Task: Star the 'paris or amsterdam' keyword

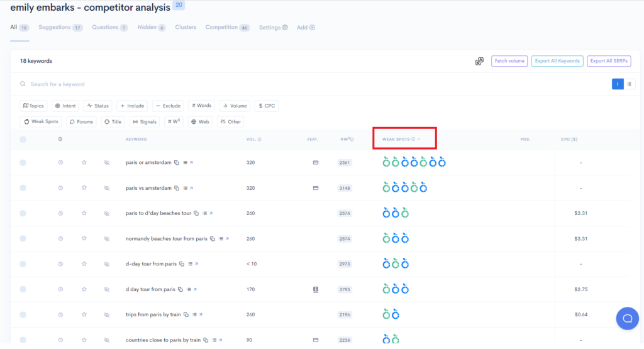Action: tap(84, 162)
